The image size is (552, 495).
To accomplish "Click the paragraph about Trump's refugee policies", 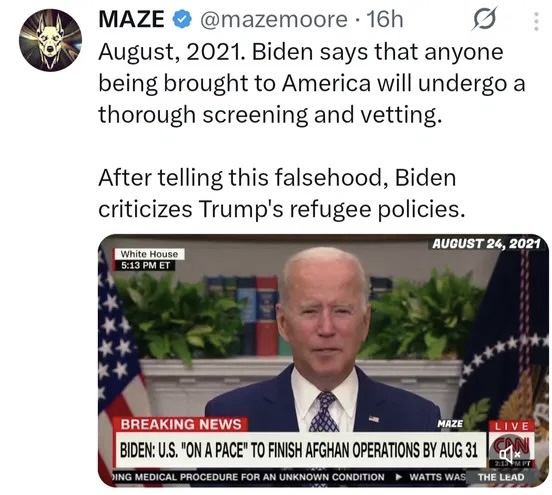I will click(281, 193).
